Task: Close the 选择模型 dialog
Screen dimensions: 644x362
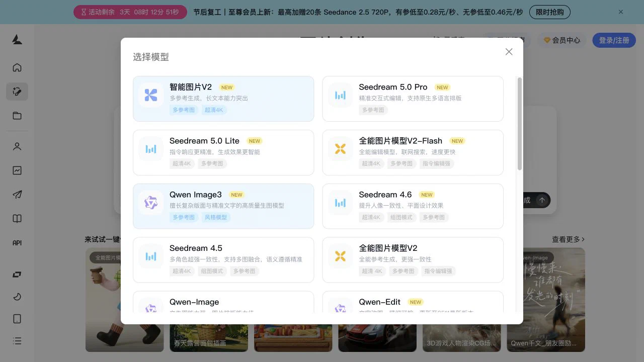Action: 509,52
